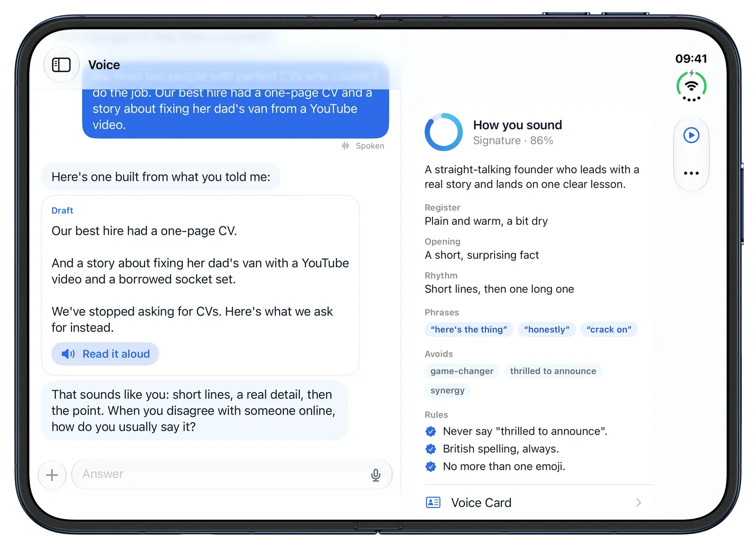Open the Voice Card ID icon
756x549 pixels.
433,502
